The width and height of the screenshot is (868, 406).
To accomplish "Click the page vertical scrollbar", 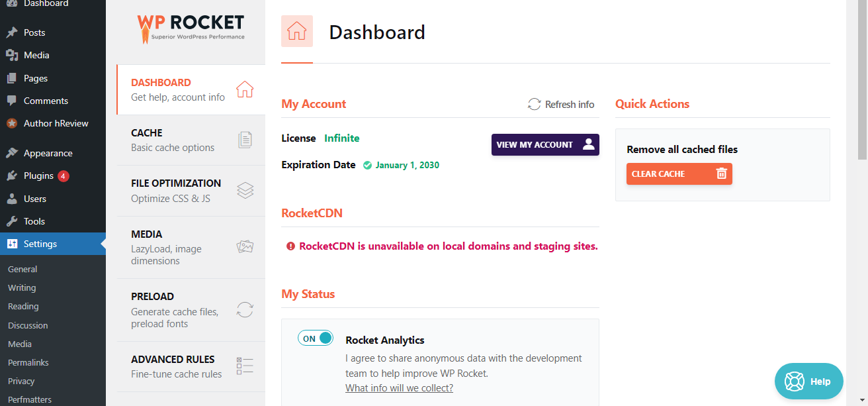I will (862, 79).
